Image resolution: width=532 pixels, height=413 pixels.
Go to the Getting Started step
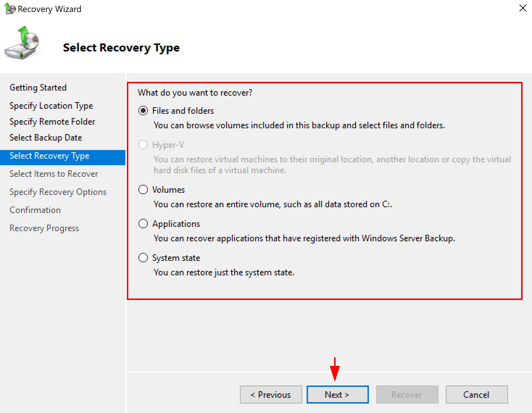[38, 88]
